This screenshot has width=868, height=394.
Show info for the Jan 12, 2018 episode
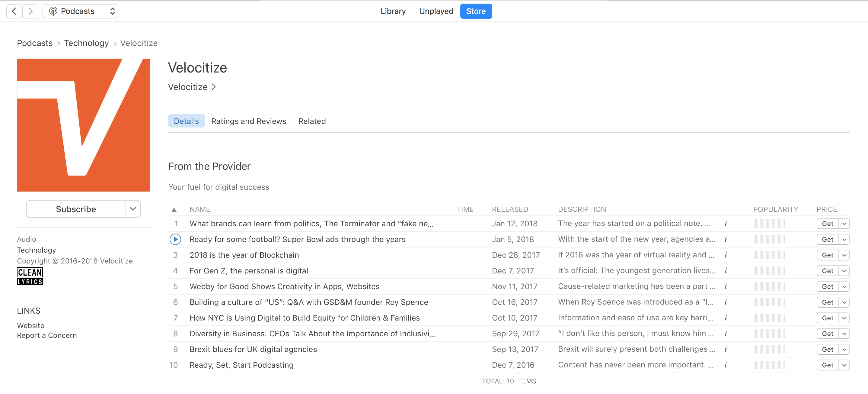[x=726, y=224]
